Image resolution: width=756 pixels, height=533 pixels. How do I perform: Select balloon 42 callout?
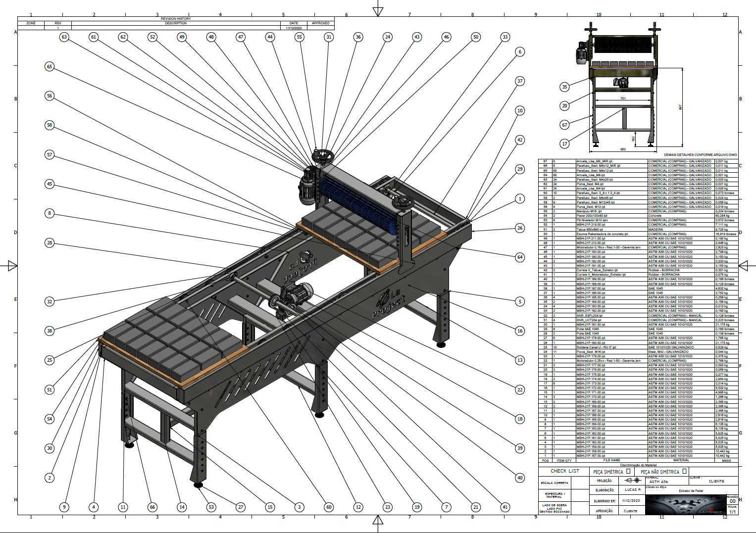[520, 140]
